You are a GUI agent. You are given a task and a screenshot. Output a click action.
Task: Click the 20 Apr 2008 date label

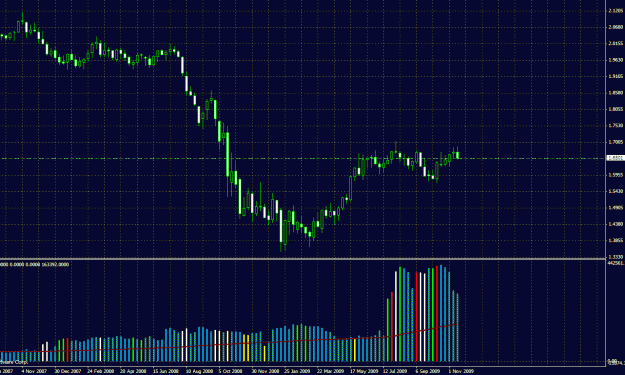(x=133, y=371)
